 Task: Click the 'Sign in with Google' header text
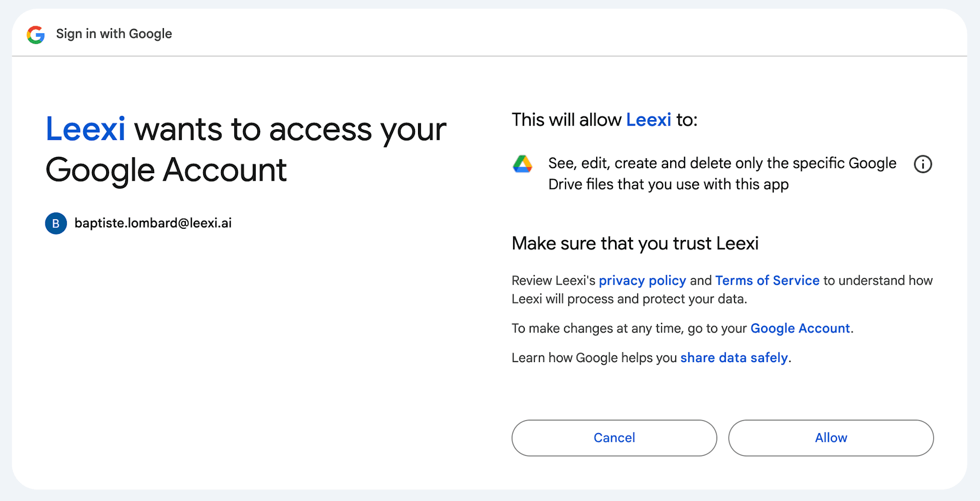point(114,34)
